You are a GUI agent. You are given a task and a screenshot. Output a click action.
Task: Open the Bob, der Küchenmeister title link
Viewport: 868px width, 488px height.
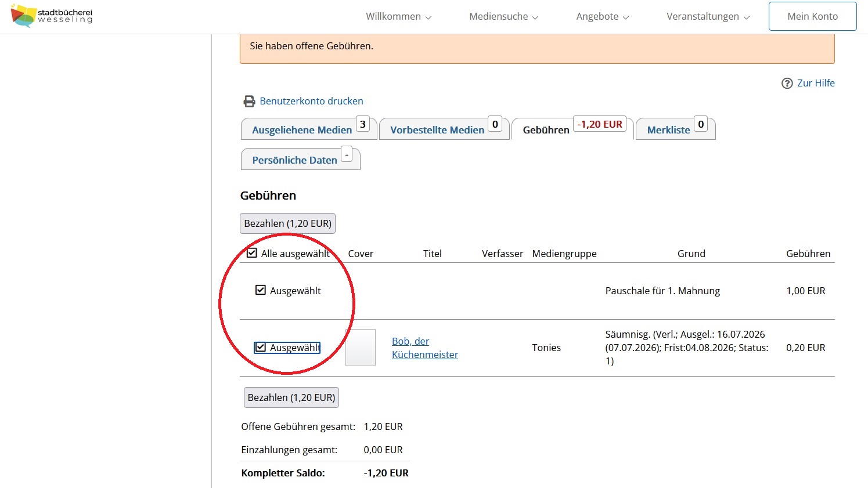click(x=424, y=348)
